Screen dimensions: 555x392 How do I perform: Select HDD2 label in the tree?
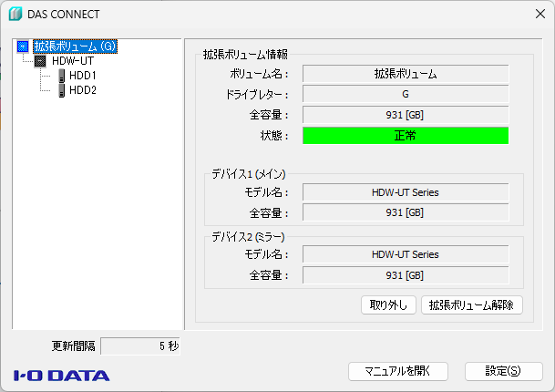pos(82,90)
